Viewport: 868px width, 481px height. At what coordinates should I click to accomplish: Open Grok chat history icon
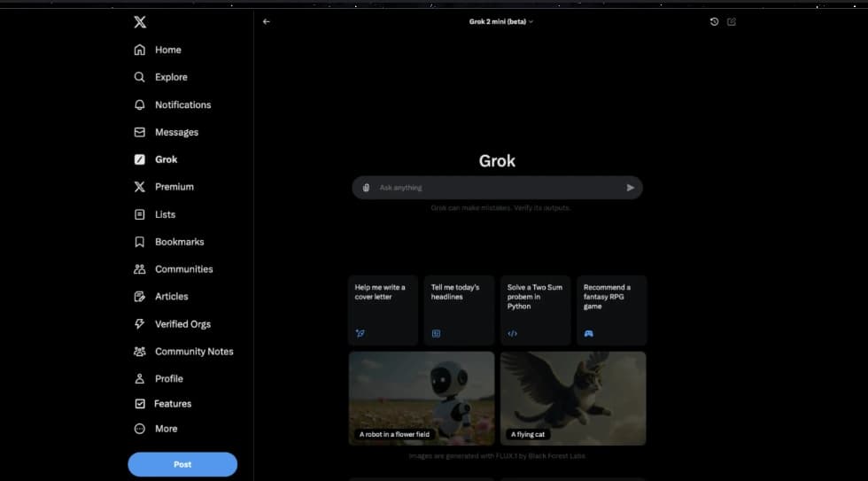click(x=714, y=21)
